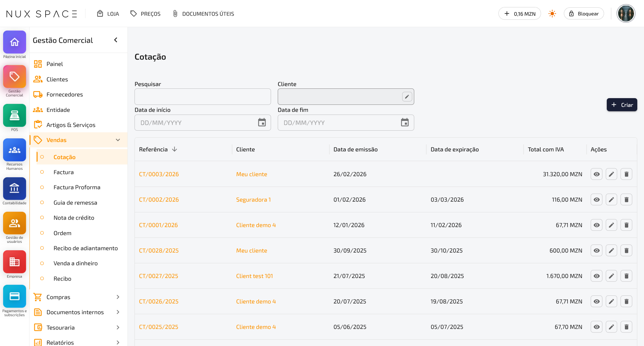Open Fornecedores in the sidebar

point(64,94)
